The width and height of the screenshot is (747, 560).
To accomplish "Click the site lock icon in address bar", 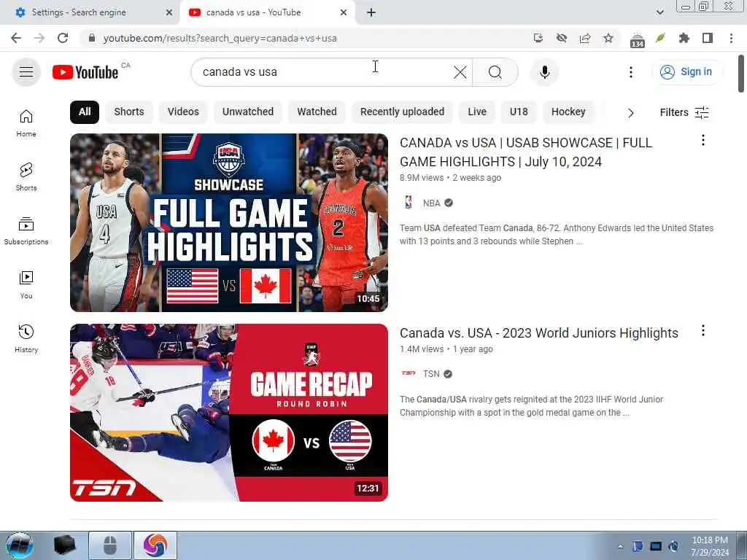I will [92, 38].
